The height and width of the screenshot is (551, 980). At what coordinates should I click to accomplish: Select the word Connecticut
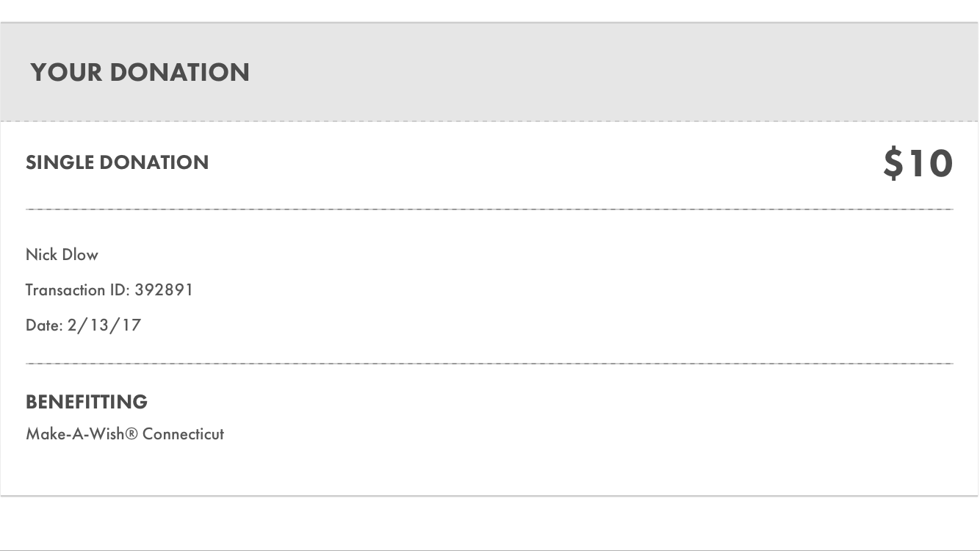click(x=183, y=433)
